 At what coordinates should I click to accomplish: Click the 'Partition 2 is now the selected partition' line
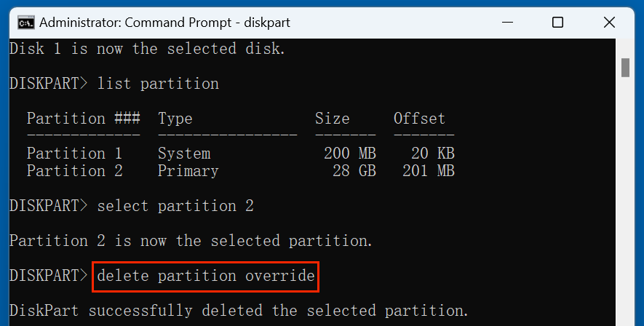[x=191, y=241]
